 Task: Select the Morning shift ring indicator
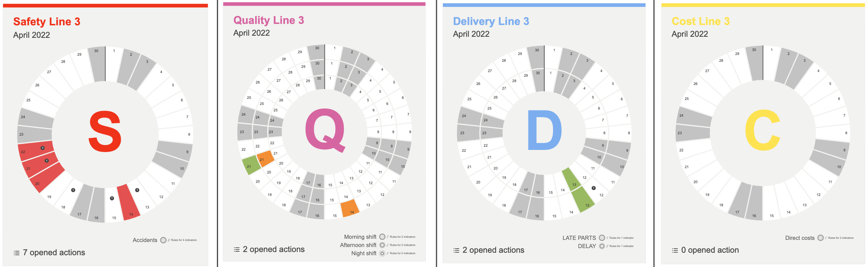click(382, 237)
